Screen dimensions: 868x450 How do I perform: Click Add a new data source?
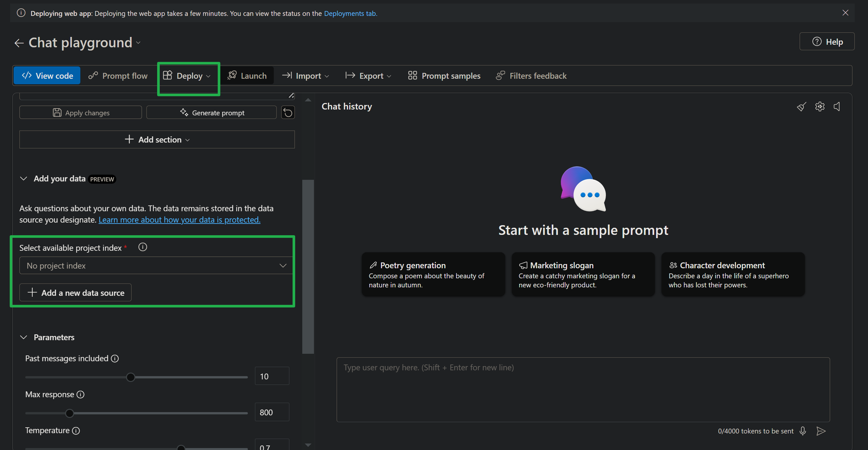(x=75, y=292)
